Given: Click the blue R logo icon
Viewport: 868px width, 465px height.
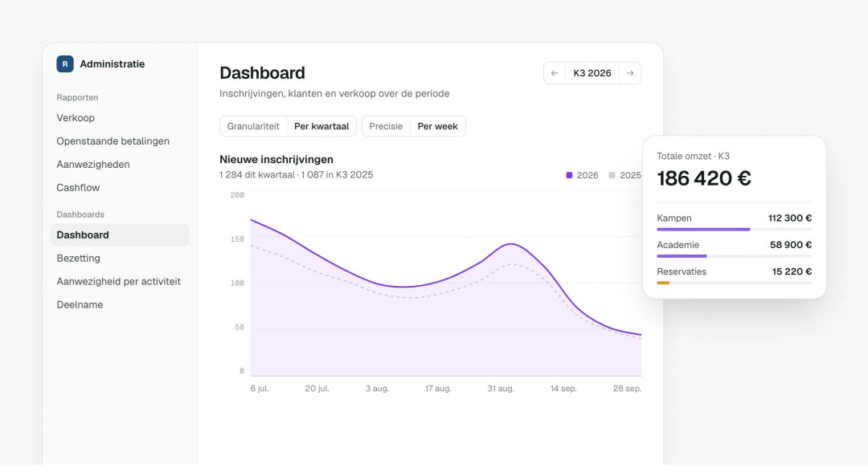Looking at the screenshot, I should [65, 64].
